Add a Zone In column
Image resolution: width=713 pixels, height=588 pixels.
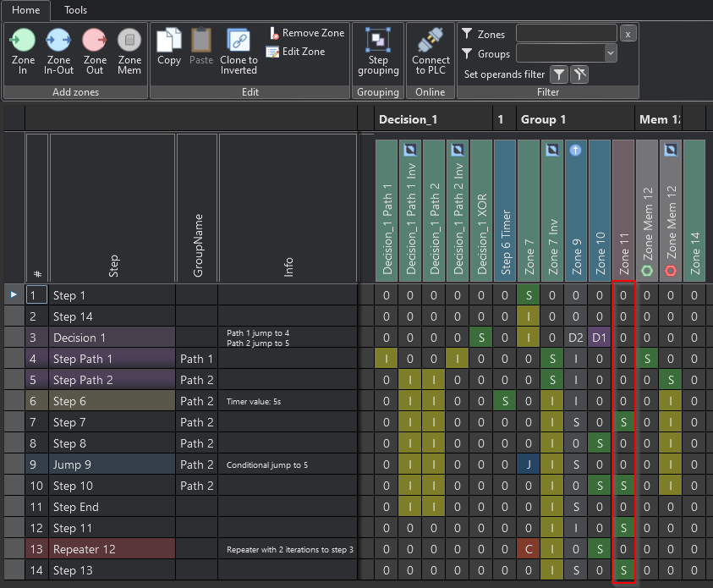pos(23,51)
